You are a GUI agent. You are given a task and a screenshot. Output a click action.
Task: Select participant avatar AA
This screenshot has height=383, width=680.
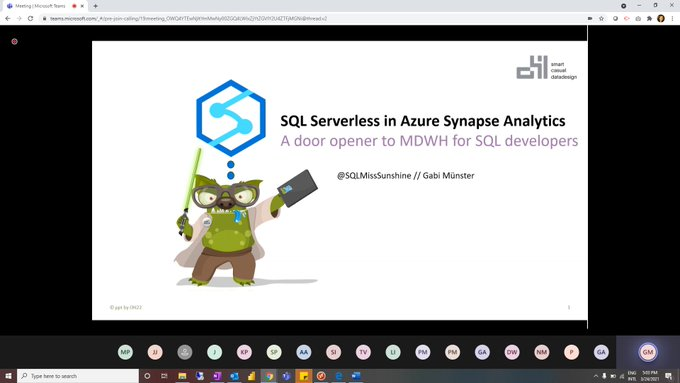[304, 352]
